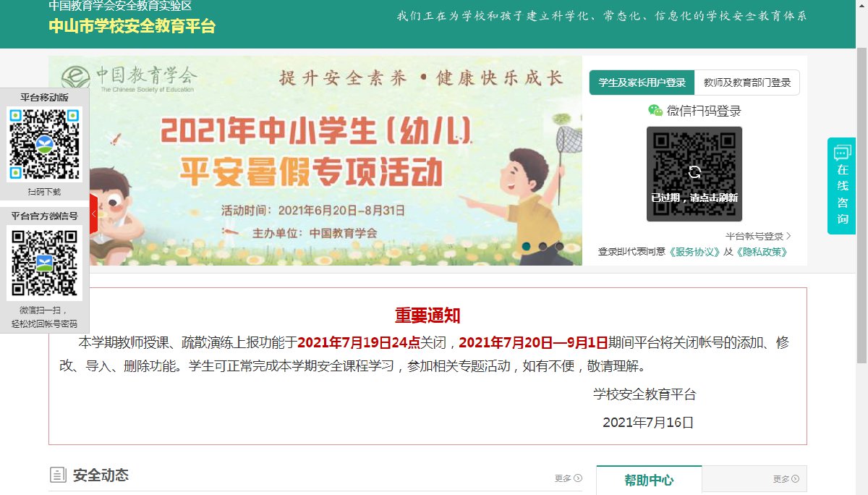Click the 平台移动版 download QR code

(45, 145)
